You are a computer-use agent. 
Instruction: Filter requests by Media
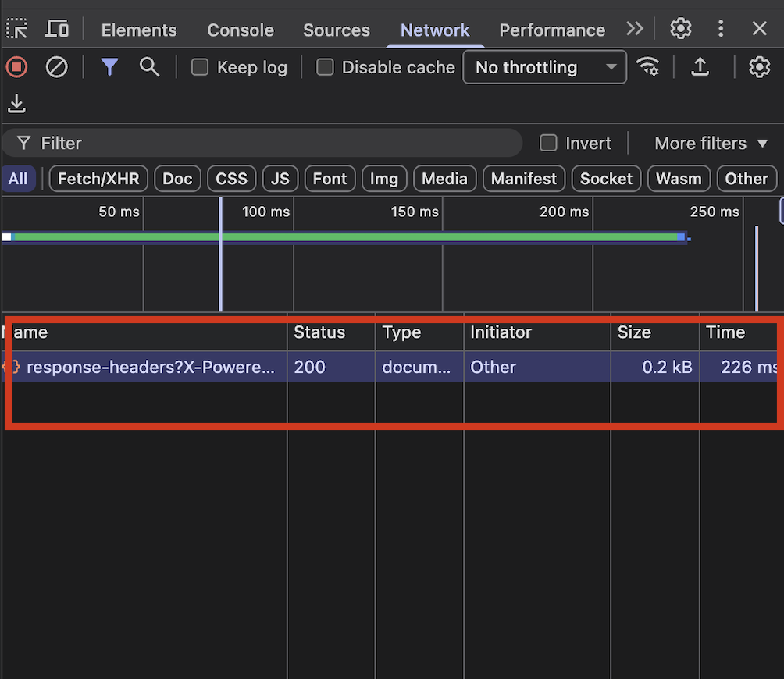tap(444, 179)
